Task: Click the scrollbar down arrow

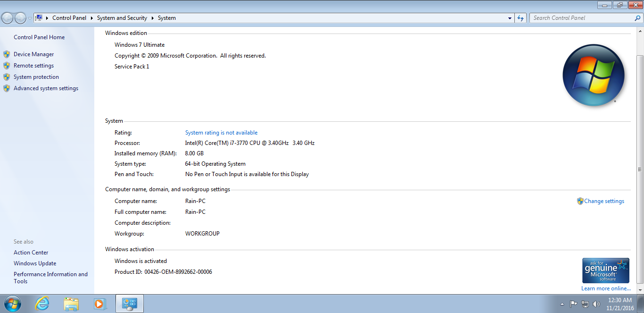Action: [x=640, y=290]
